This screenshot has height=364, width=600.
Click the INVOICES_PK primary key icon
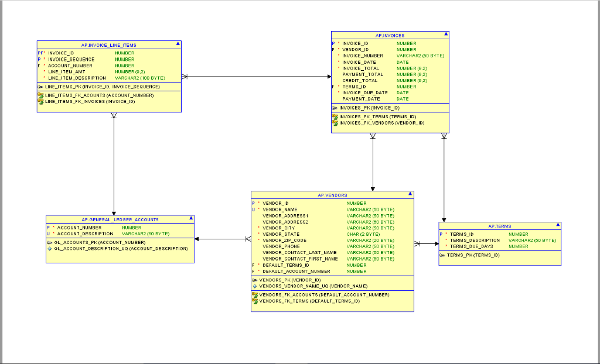click(335, 108)
